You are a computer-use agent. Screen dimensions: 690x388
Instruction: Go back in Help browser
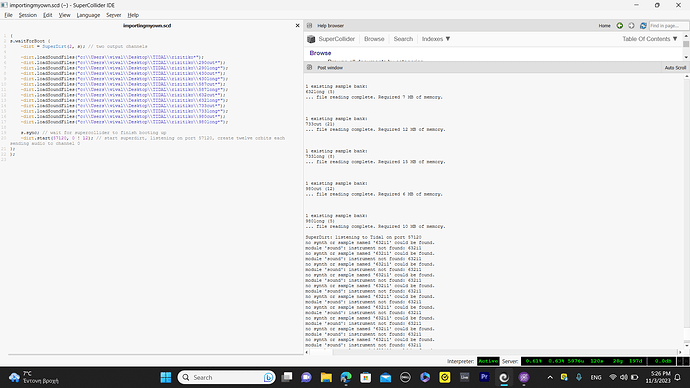[620, 26]
